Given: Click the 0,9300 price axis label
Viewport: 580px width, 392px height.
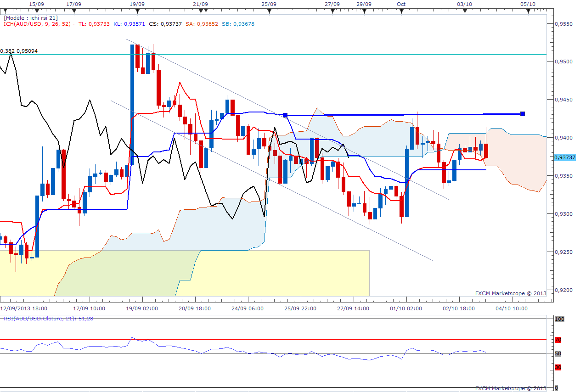Looking at the screenshot, I should [563, 214].
